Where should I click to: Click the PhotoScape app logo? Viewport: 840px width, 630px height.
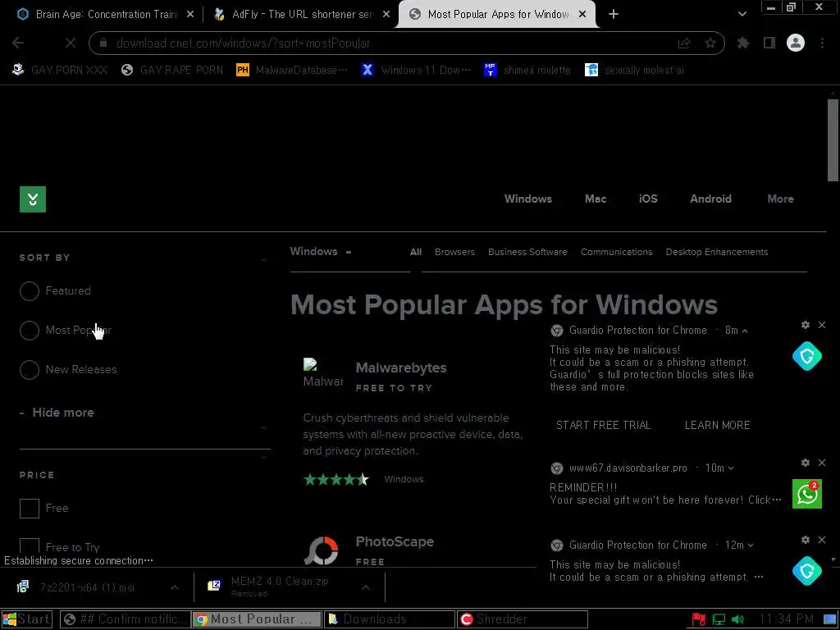click(321, 550)
